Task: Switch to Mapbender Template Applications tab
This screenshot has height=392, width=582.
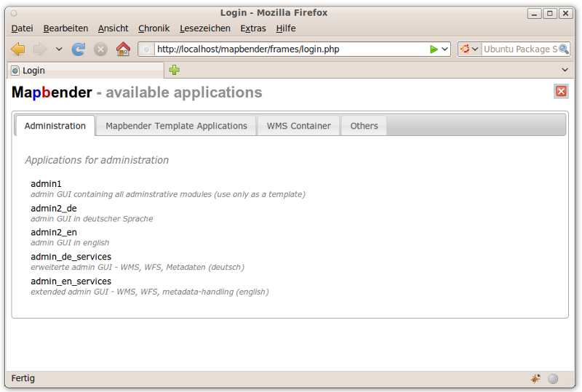Action: pyautogui.click(x=176, y=126)
